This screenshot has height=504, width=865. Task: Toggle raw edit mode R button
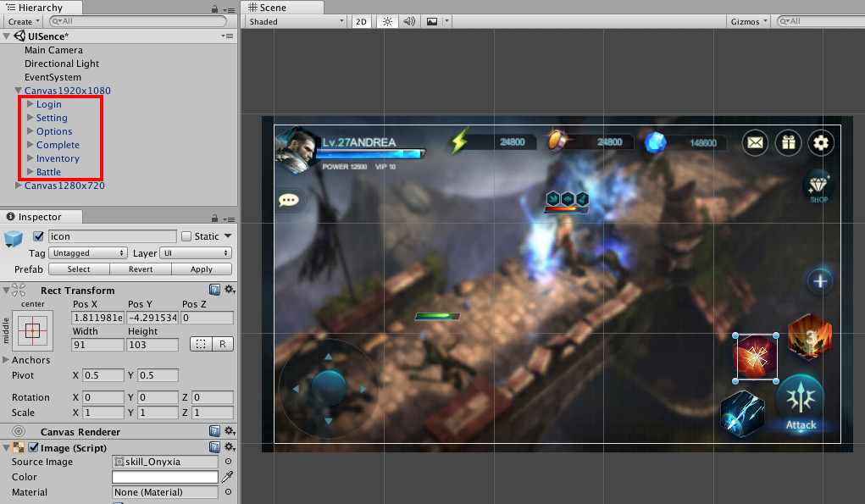[222, 344]
